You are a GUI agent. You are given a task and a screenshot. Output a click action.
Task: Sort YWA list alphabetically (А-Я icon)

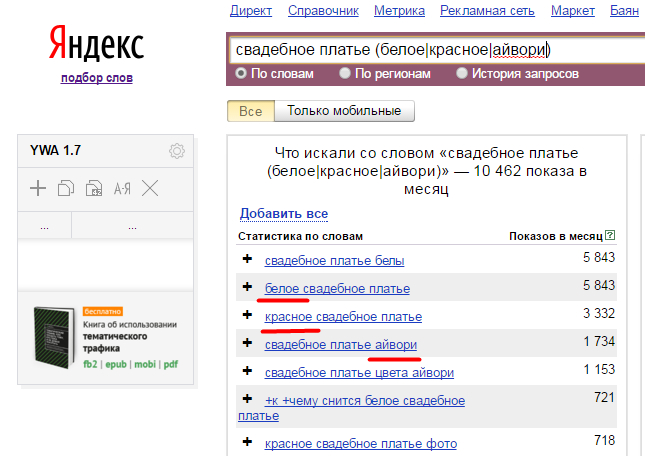click(x=122, y=188)
